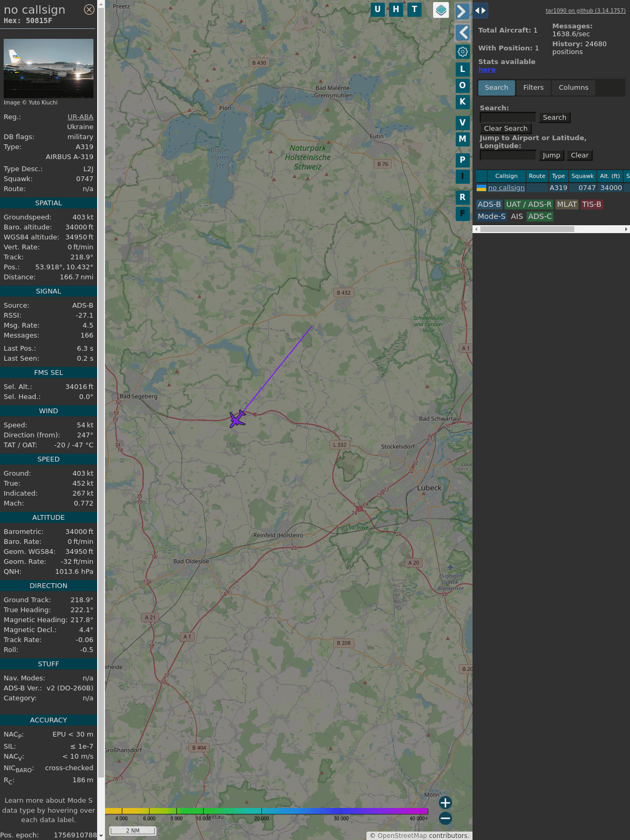The image size is (630, 840).
Task: Sort table by Route column
Action: [x=537, y=176]
